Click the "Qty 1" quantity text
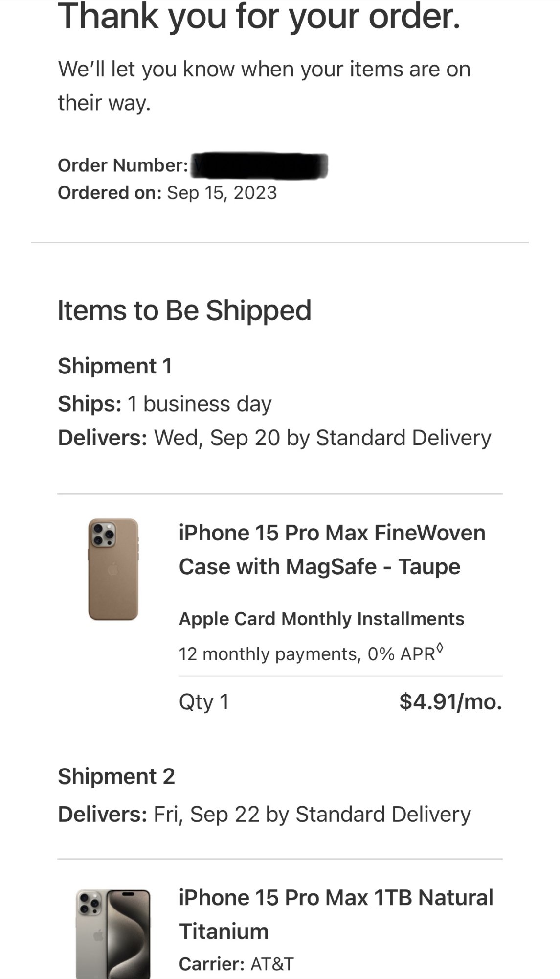 pyautogui.click(x=204, y=702)
